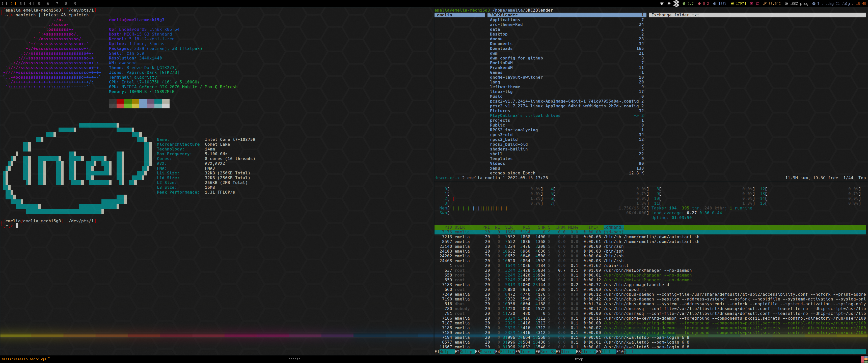Click the Load average values in htop

704,213
